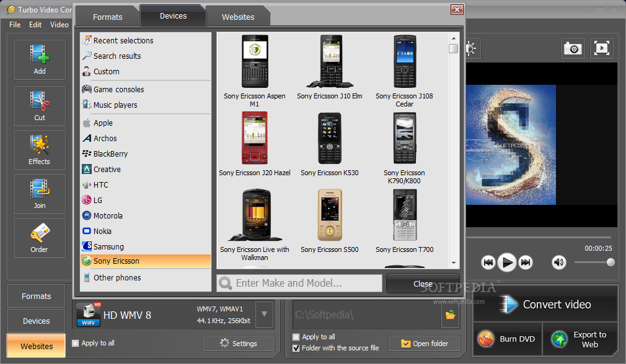Select Sony Ericsson brand
Viewport: 626px width, 364px height.
pos(146,261)
